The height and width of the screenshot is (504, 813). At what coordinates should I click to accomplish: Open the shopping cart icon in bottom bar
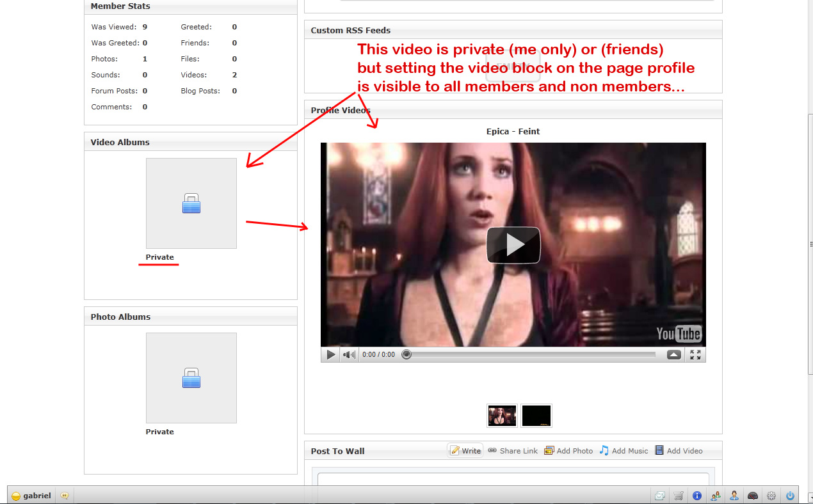pos(679,496)
